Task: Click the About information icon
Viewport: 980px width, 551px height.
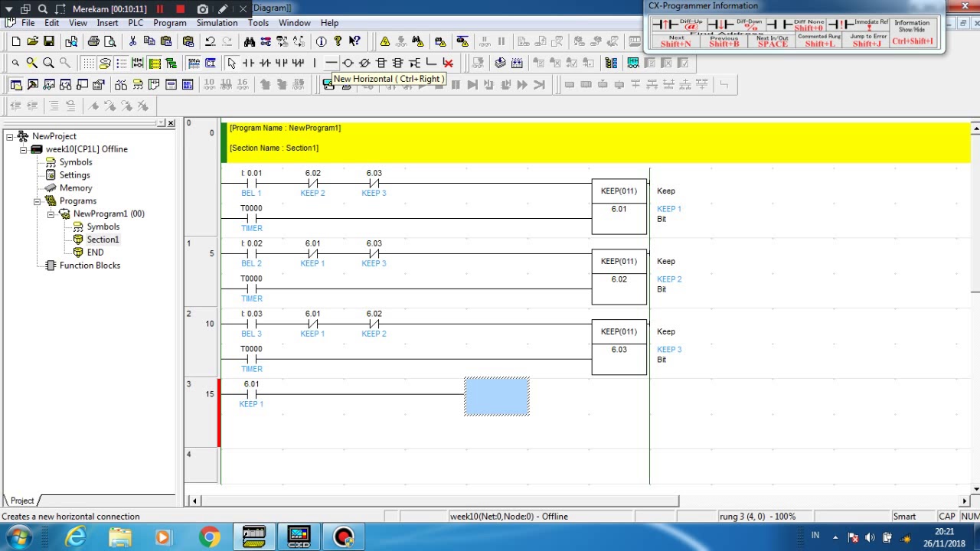Action: point(321,41)
